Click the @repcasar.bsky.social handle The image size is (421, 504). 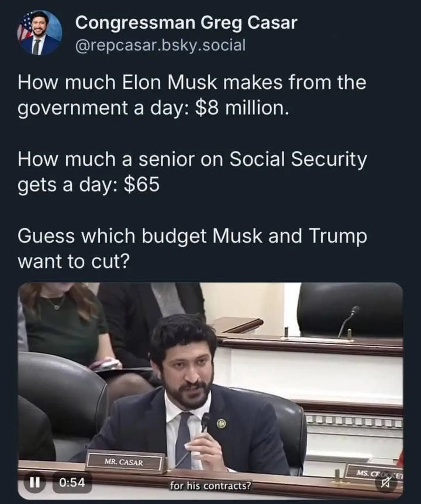[x=161, y=45]
